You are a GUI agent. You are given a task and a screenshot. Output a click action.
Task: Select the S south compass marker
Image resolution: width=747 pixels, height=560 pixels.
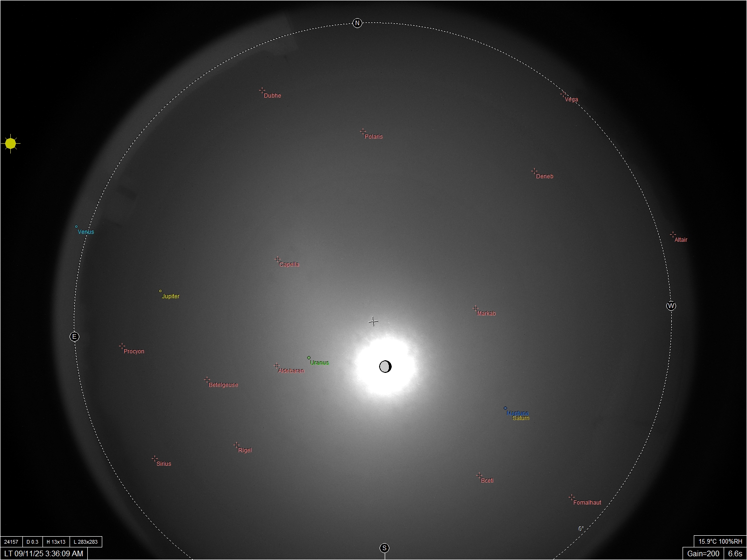pos(384,548)
